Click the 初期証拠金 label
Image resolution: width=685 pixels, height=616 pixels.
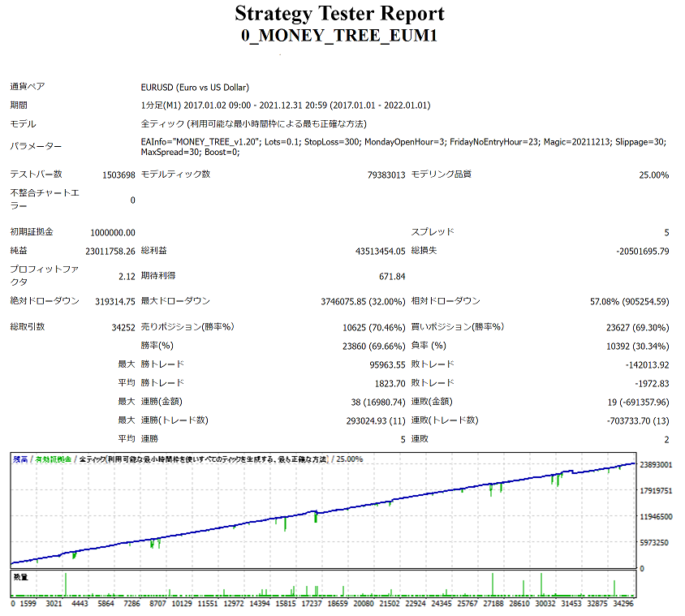tap(32, 232)
